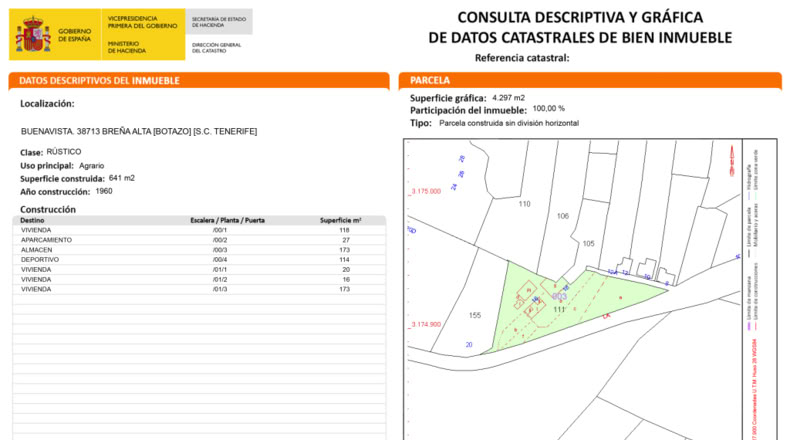Click 'MINISTERIO DE HACIENDA' in the header
The width and height of the screenshot is (790, 440).
tap(126, 47)
